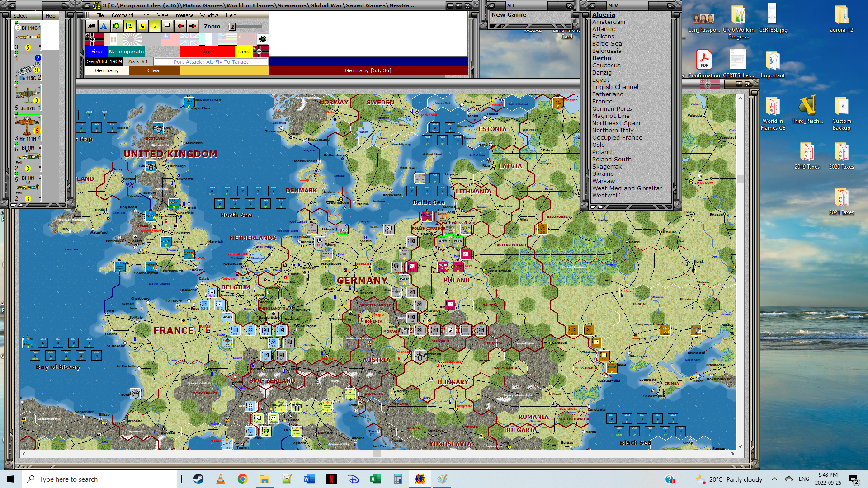The image size is (868, 488).
Task: Select the Japanese rising sun flag
Action: 132,39
